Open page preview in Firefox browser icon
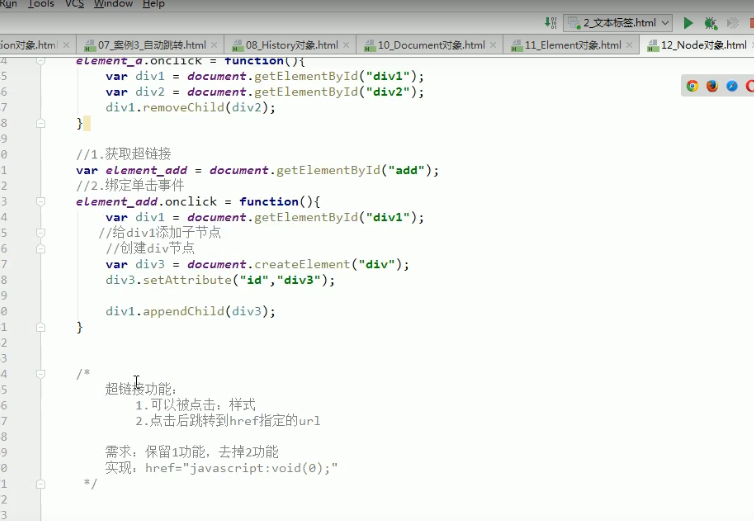This screenshot has width=754, height=521. (x=712, y=86)
